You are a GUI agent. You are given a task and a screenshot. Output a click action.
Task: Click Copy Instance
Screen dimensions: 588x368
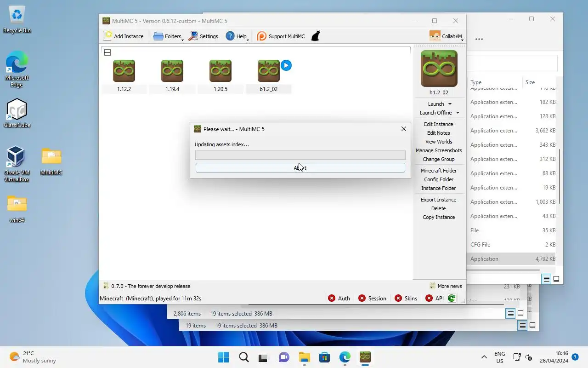[x=439, y=217]
